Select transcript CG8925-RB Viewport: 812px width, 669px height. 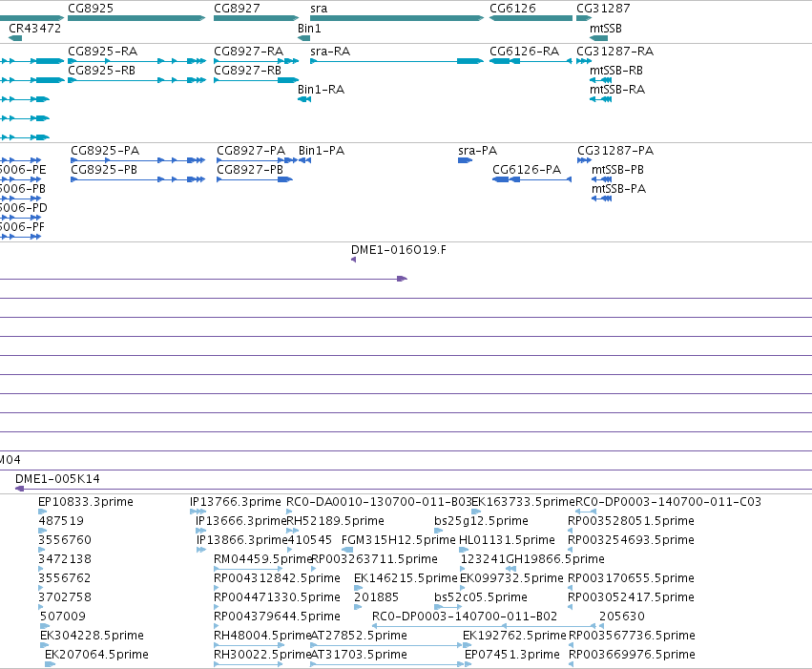[101, 71]
